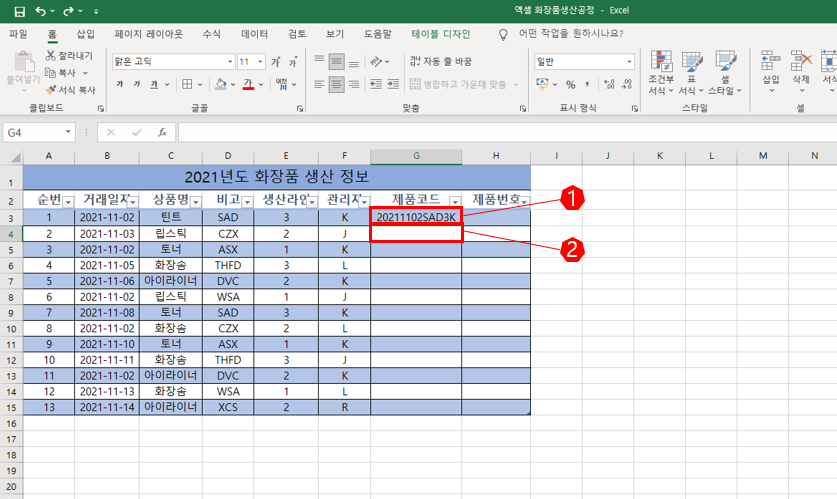This screenshot has width=837, height=499.
Task: Toggle bold formatting
Action: point(120,84)
